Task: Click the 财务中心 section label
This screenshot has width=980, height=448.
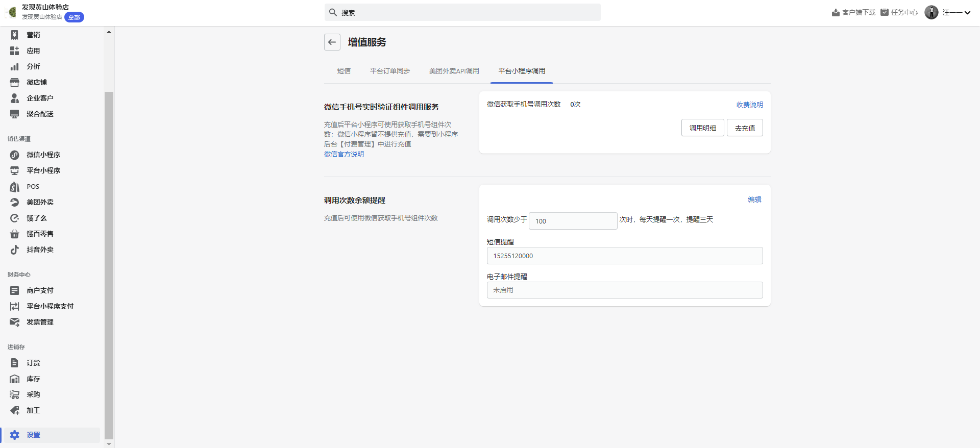Action: [x=19, y=275]
